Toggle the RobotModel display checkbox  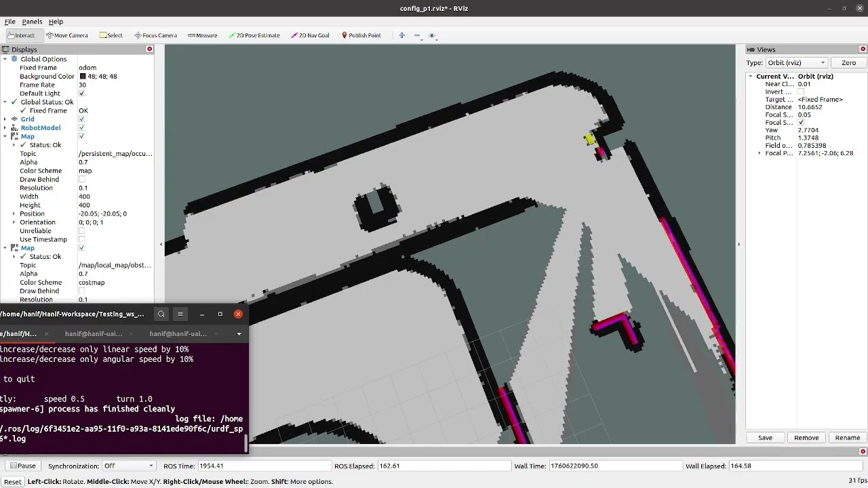click(81, 128)
